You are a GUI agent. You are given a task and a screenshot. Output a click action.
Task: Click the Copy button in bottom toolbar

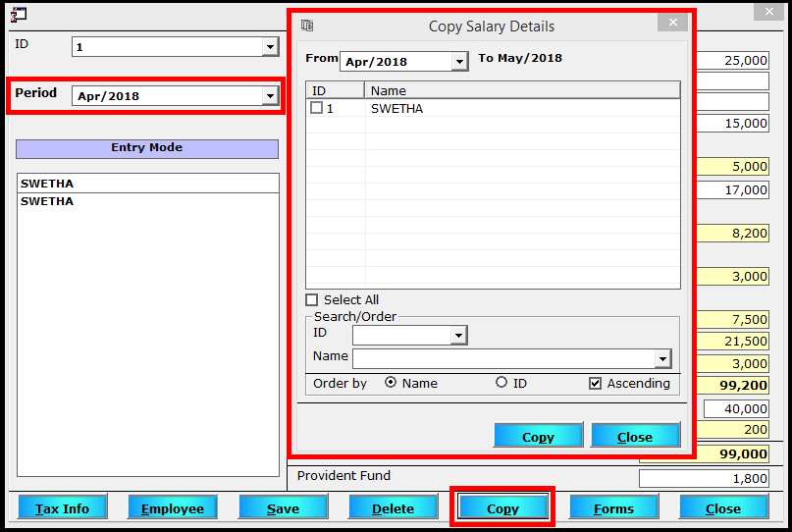tap(503, 507)
